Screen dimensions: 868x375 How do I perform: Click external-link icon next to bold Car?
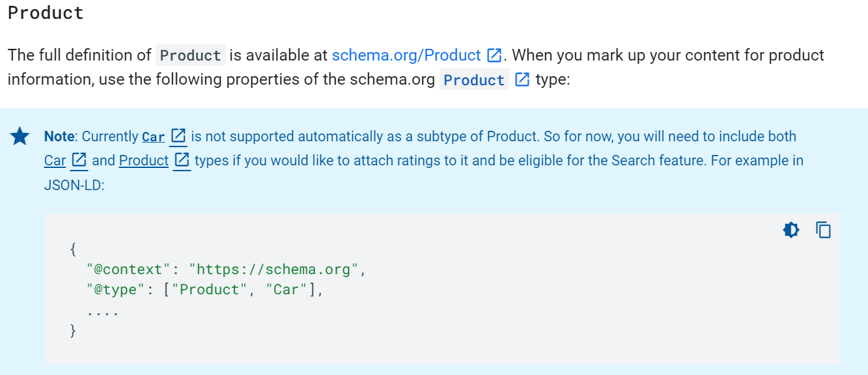[178, 136]
